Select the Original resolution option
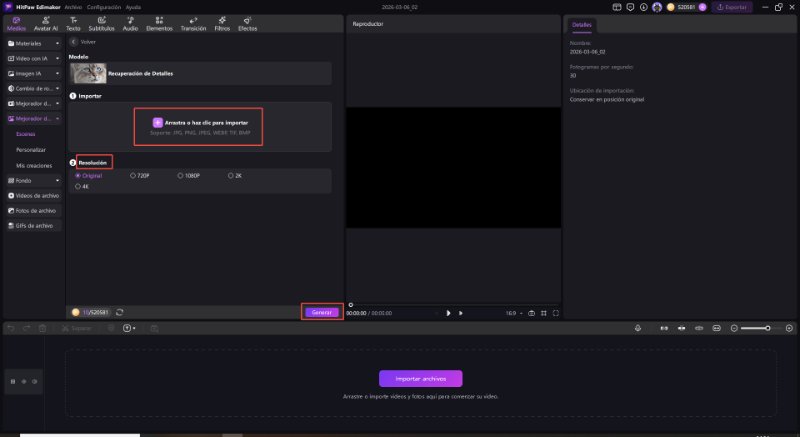 79,175
